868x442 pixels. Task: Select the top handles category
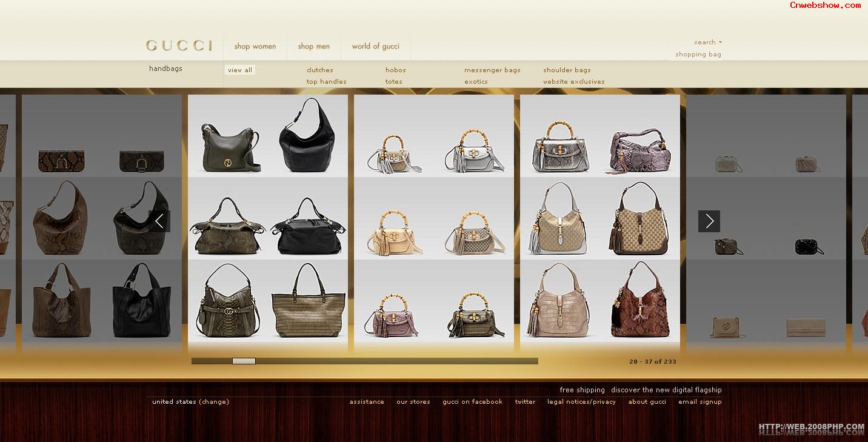(327, 82)
